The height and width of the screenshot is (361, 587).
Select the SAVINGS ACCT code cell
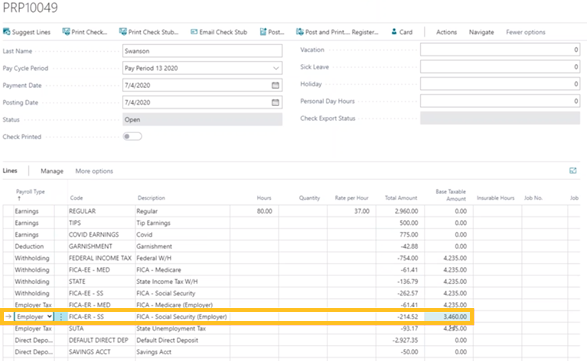point(102,352)
